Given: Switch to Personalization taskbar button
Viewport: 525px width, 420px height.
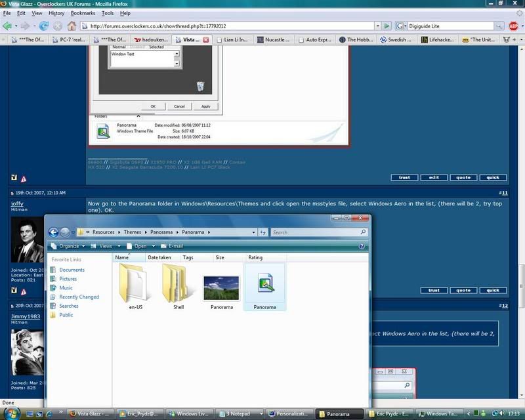Looking at the screenshot, I should [x=288, y=414].
